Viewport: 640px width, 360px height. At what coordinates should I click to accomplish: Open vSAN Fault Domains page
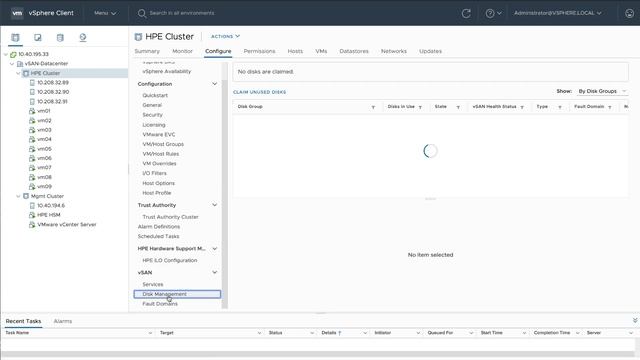point(160,304)
